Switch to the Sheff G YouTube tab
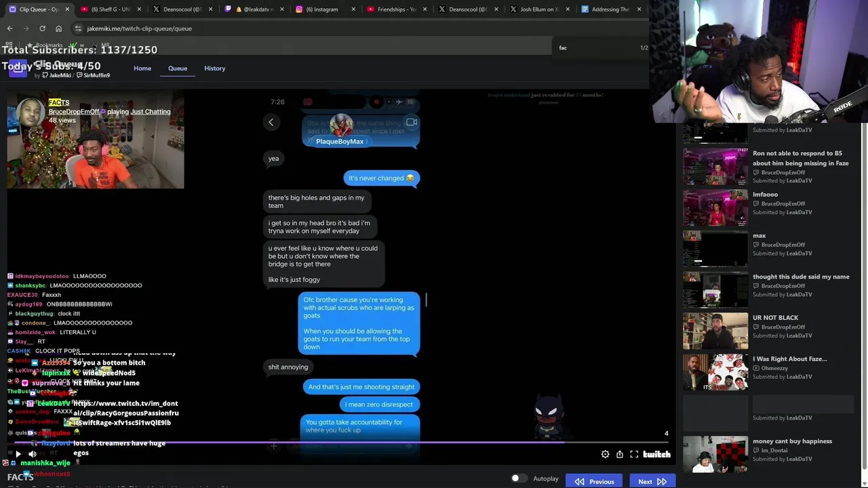 pos(110,9)
